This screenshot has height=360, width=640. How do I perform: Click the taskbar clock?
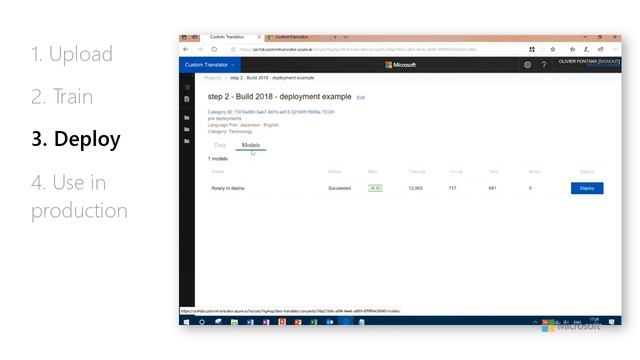594,321
